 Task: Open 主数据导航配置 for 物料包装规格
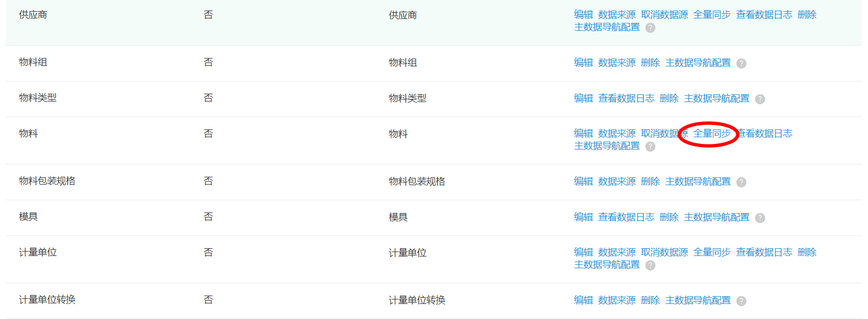698,181
